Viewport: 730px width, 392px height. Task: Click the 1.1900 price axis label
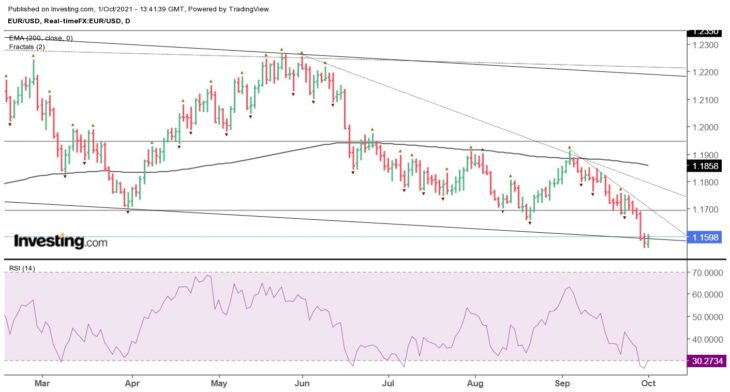[x=705, y=155]
